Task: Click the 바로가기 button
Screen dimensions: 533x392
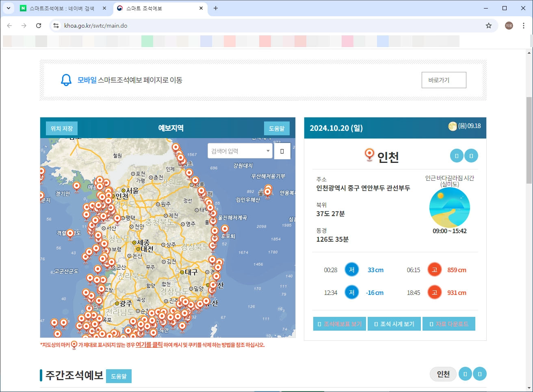Action: [444, 80]
